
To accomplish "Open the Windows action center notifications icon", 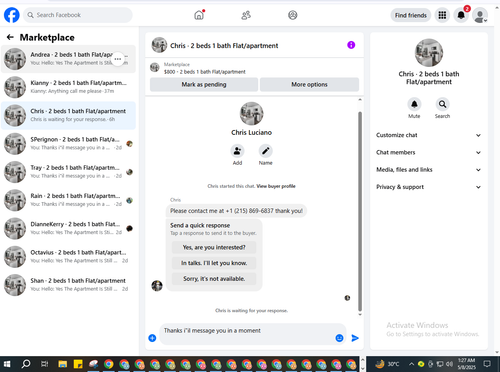I will (487, 364).
